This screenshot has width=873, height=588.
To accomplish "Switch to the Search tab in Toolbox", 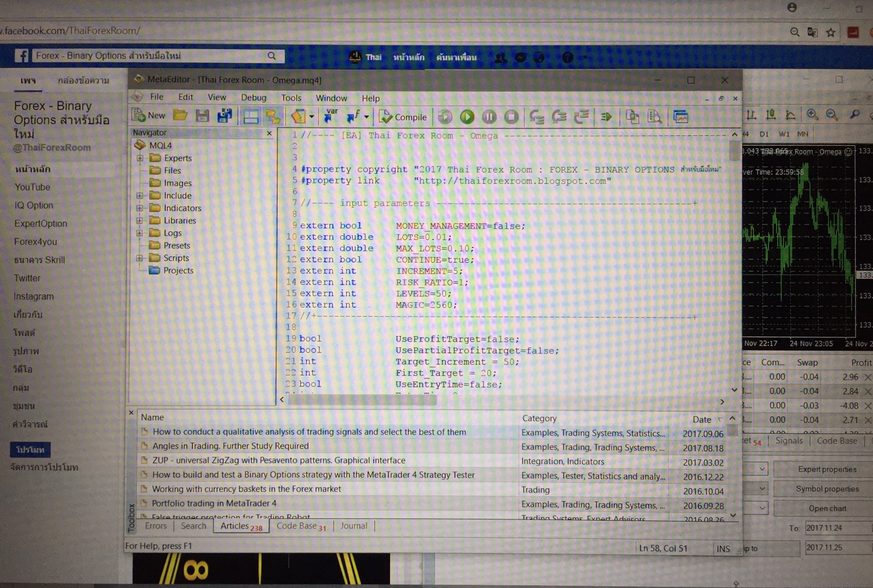I will click(193, 526).
